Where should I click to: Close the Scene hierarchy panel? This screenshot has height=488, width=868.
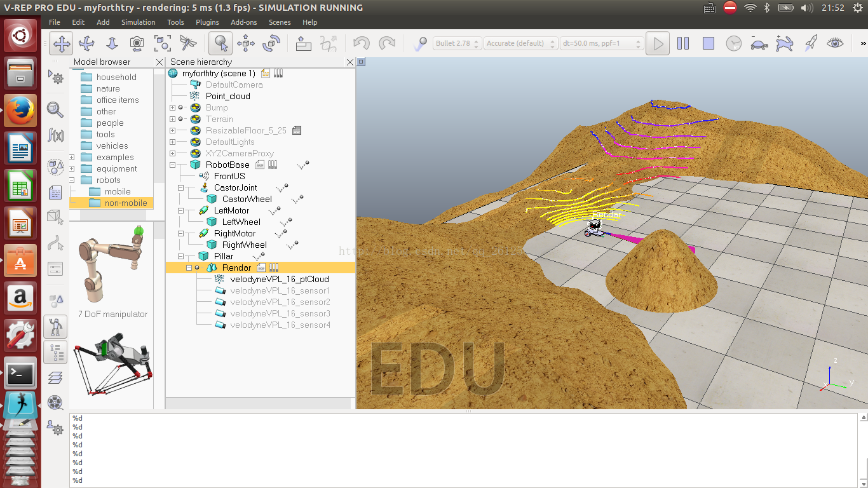coord(349,62)
